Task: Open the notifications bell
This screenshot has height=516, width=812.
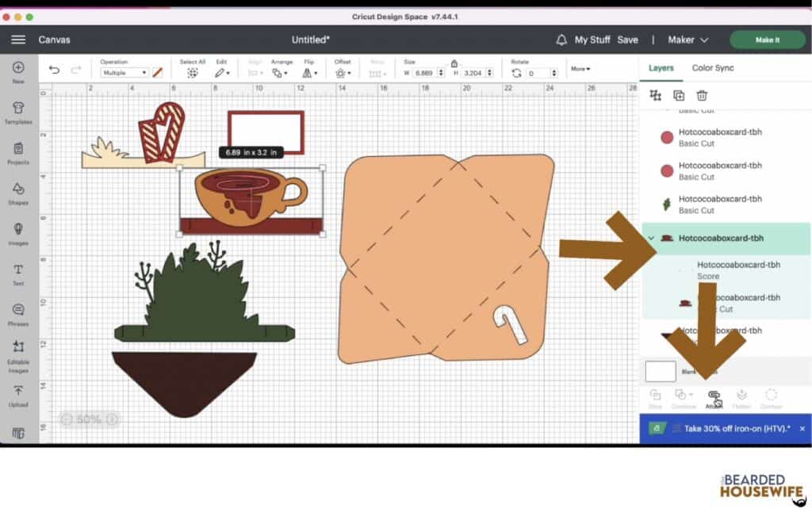Action: click(x=561, y=40)
